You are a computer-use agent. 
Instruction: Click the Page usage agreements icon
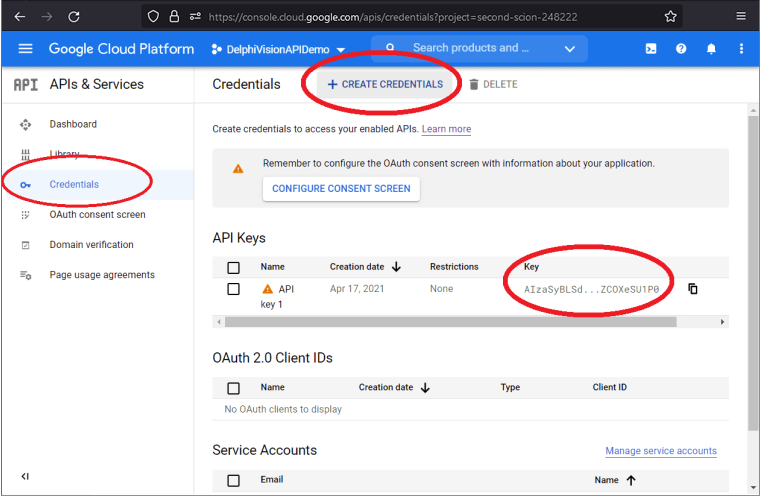click(25, 275)
